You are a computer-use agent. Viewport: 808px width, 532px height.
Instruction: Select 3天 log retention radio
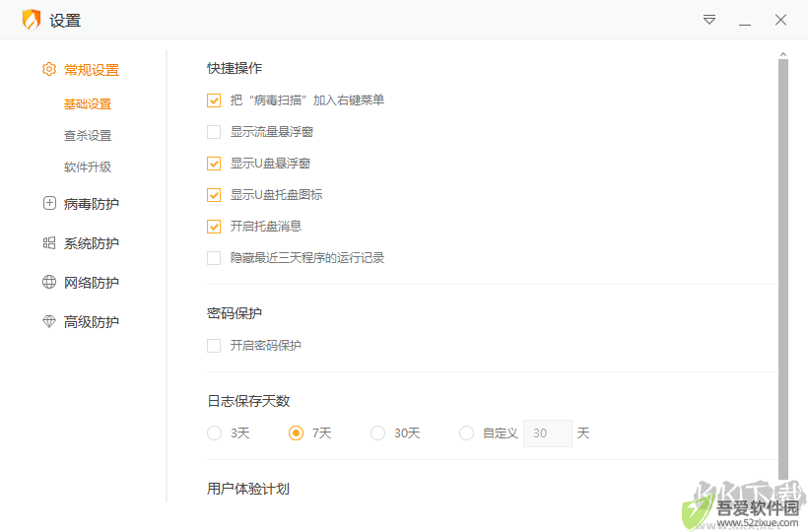(x=215, y=433)
